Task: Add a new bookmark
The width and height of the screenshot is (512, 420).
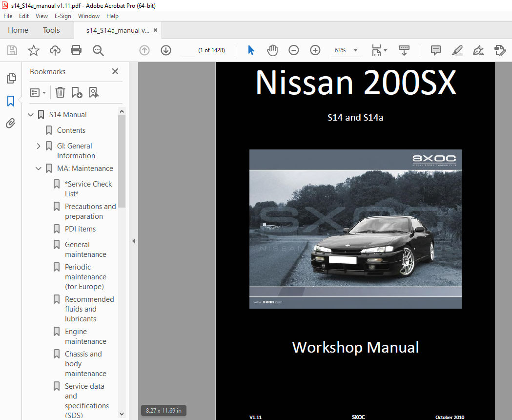Action: [x=77, y=92]
